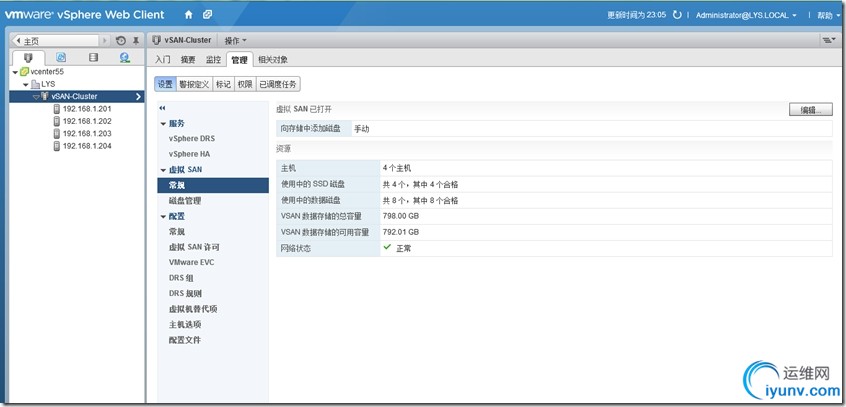Open the navigation history icon
Image resolution: width=846 pixels, height=407 pixels.
[121, 40]
